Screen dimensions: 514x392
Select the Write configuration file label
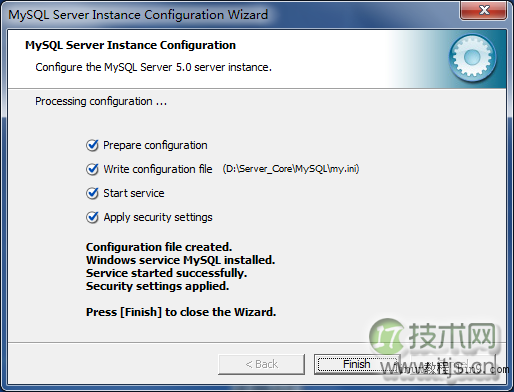click(x=158, y=169)
